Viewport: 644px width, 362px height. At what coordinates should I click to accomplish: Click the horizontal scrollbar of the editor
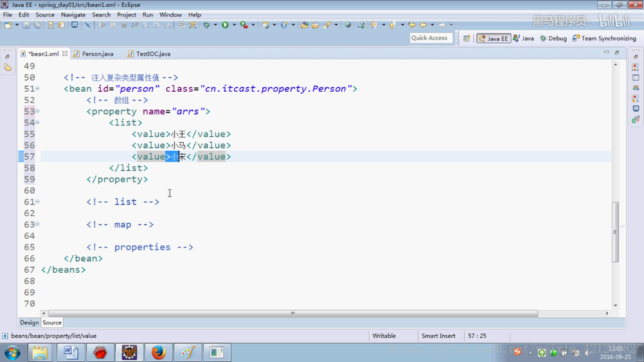[x=293, y=313]
